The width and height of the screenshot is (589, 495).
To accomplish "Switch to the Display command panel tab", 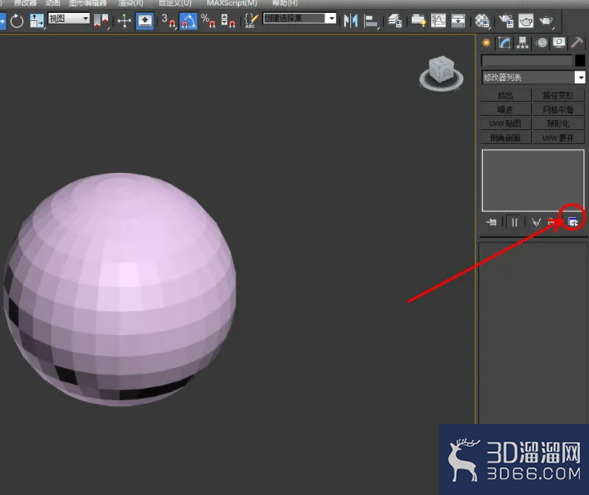I will 559,43.
